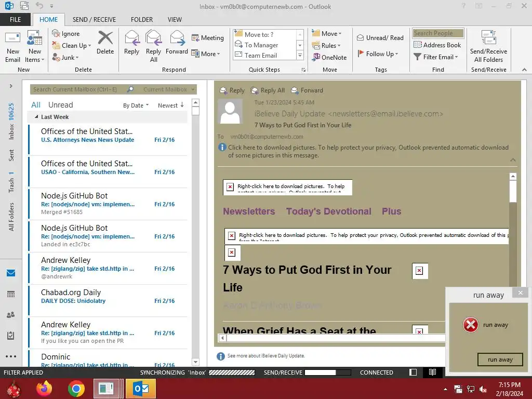Click the ribbon Reply button
The image size is (532, 399).
click(x=131, y=43)
